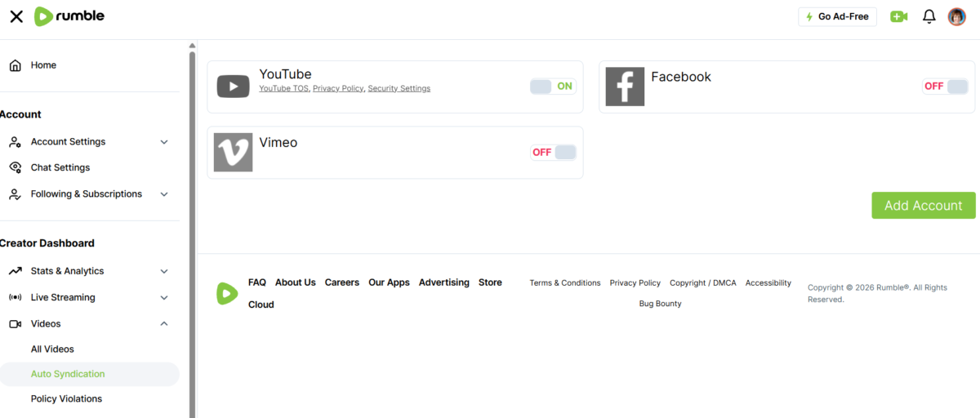Expand the Stats & Analytics chevron
The height and width of the screenshot is (418, 980).
pyautogui.click(x=164, y=271)
